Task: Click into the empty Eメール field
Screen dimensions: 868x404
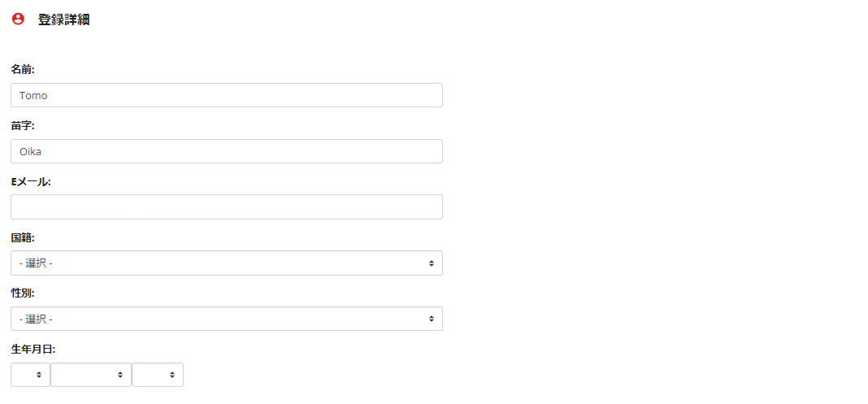Action: click(x=227, y=207)
